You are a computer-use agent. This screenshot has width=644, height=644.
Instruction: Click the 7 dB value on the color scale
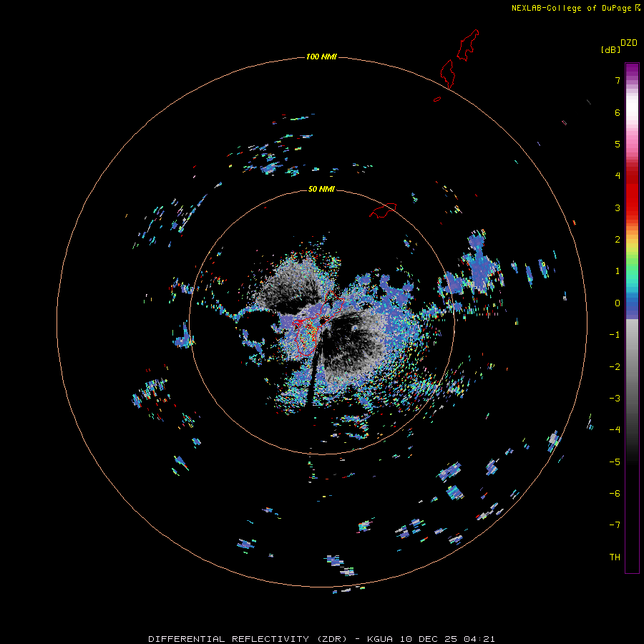coord(618,80)
